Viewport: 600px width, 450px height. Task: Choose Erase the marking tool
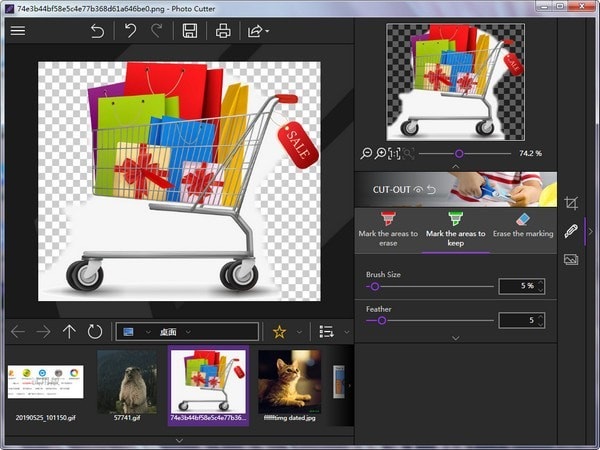point(522,226)
